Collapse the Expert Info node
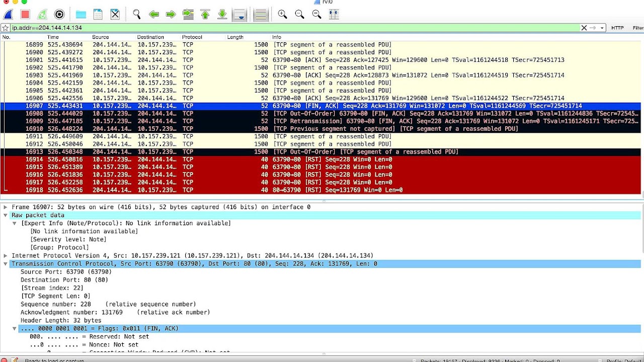The image size is (644, 362). coord(15,223)
